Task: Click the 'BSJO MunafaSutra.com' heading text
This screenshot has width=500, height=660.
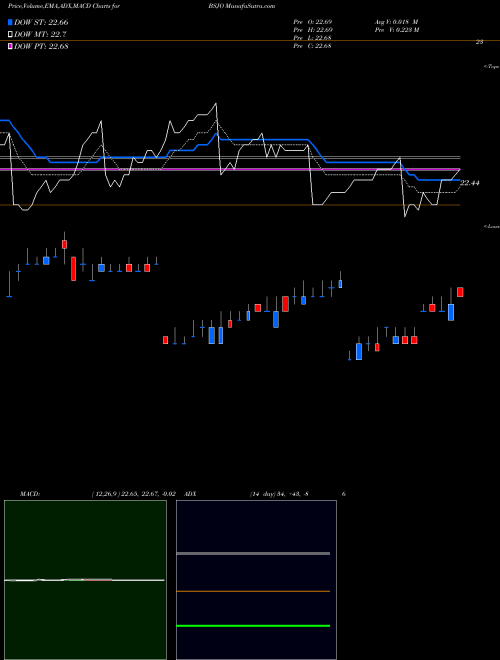Action: [242, 6]
